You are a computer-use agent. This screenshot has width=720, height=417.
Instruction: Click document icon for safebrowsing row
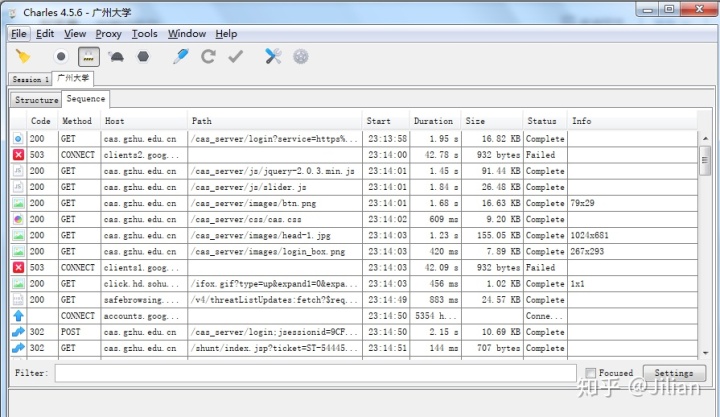pos(18,299)
